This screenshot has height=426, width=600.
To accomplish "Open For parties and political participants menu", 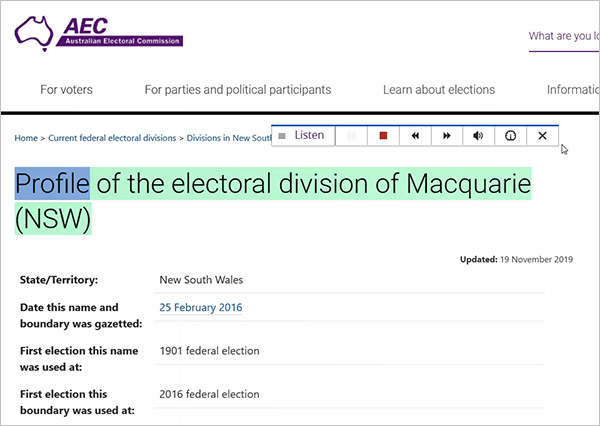I will 238,90.
